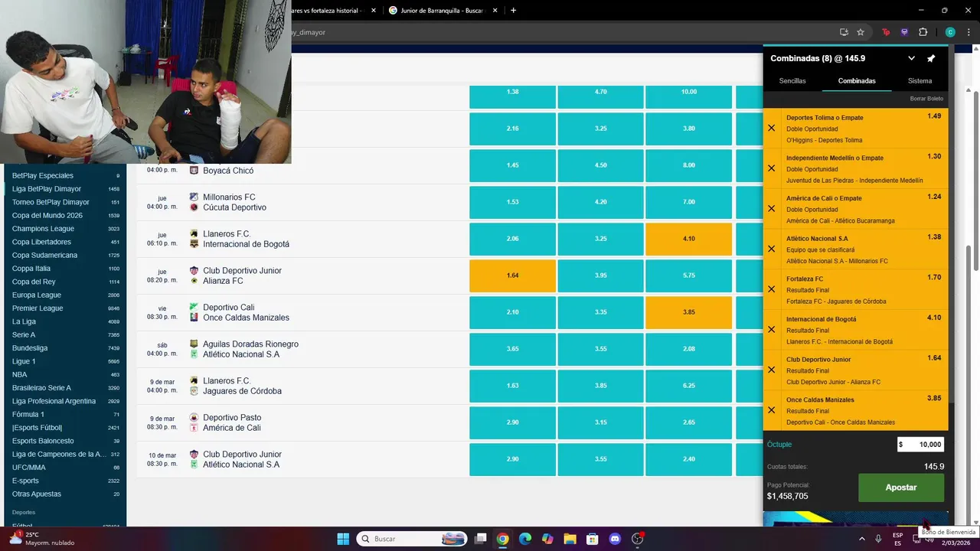Select Aguilas Doradas win odds 3.65
The image size is (980, 551).
(x=512, y=349)
